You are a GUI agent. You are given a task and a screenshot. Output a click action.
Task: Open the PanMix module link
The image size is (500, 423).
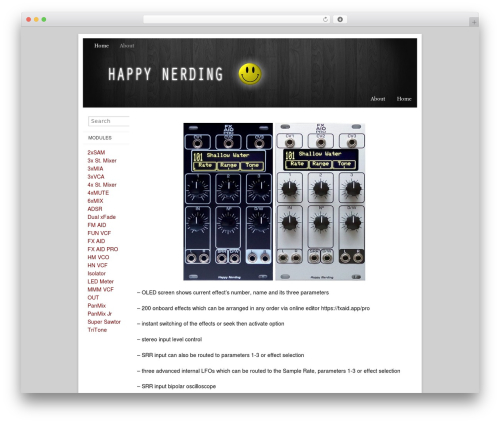(97, 306)
